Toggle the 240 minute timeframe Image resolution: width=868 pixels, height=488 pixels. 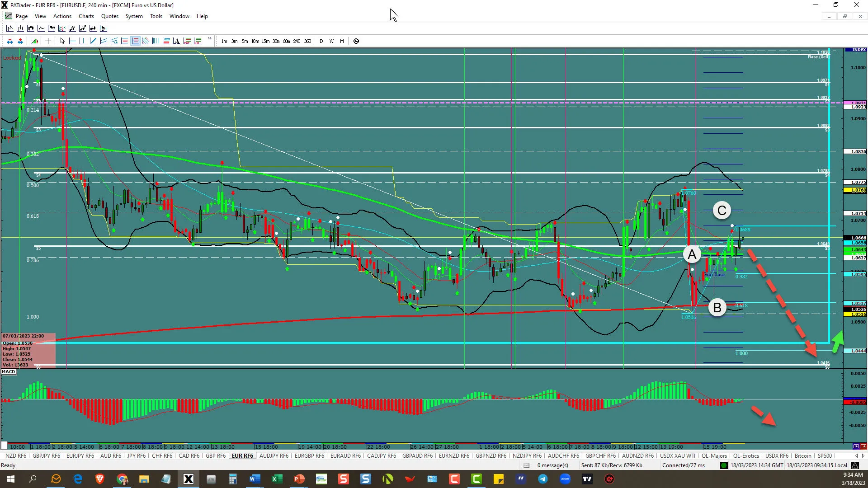(x=297, y=41)
